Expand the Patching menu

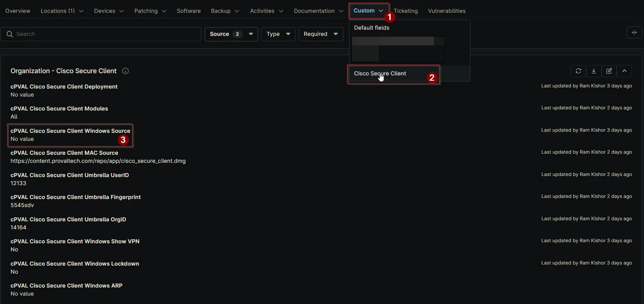click(x=150, y=11)
